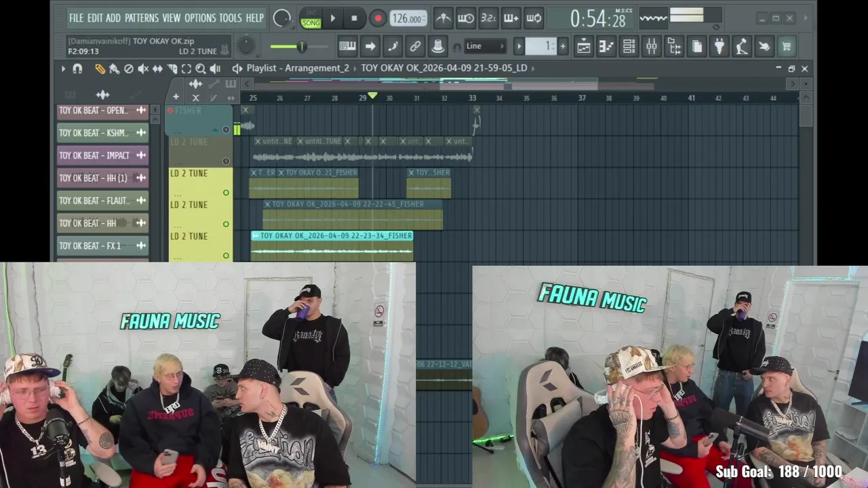The image size is (868, 488).
Task: Open the OPTIONS menu
Action: 200,18
